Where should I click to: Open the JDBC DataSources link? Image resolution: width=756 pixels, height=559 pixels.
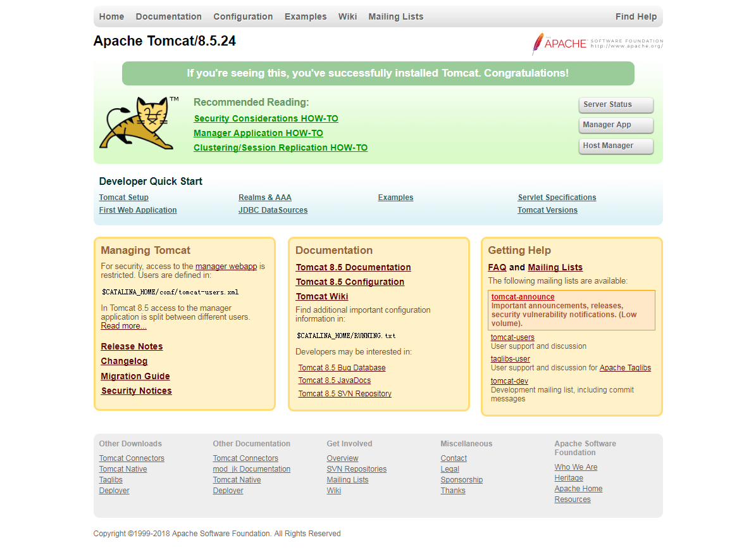(273, 210)
